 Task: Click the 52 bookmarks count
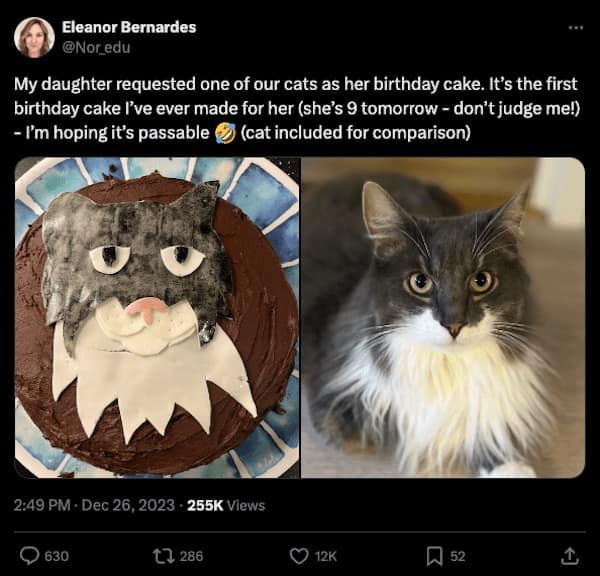coord(458,555)
